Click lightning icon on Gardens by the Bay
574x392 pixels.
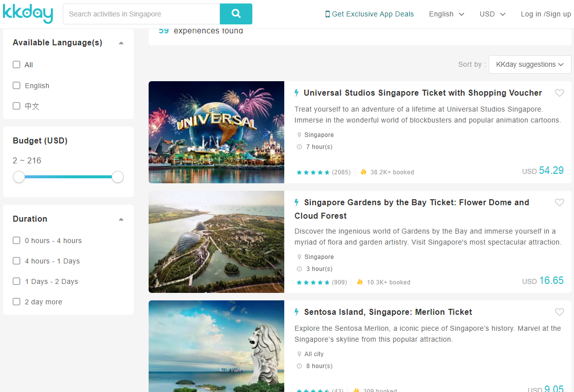[x=297, y=203]
